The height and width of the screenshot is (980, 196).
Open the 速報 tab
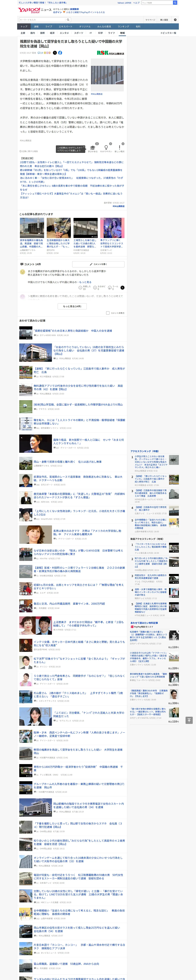[36, 27]
